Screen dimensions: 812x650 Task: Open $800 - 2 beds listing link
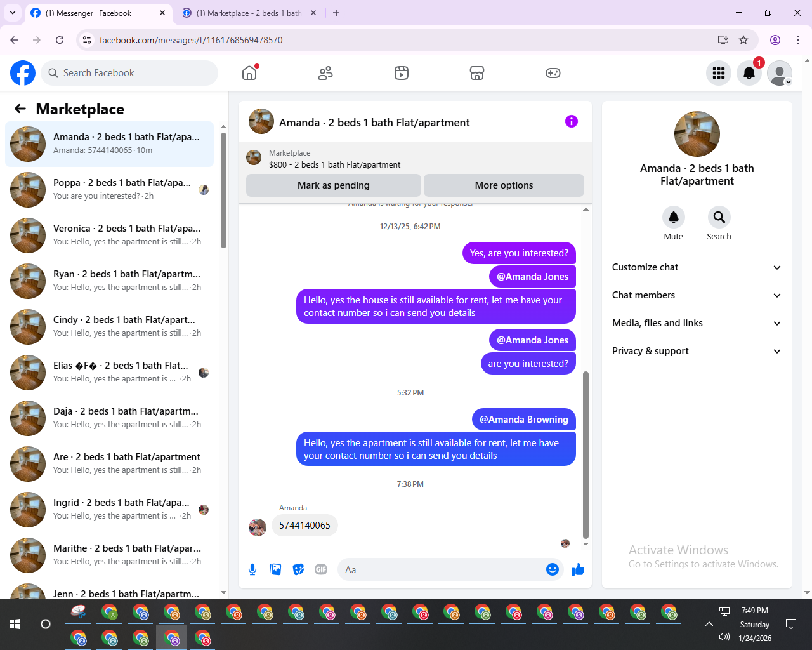coord(334,164)
